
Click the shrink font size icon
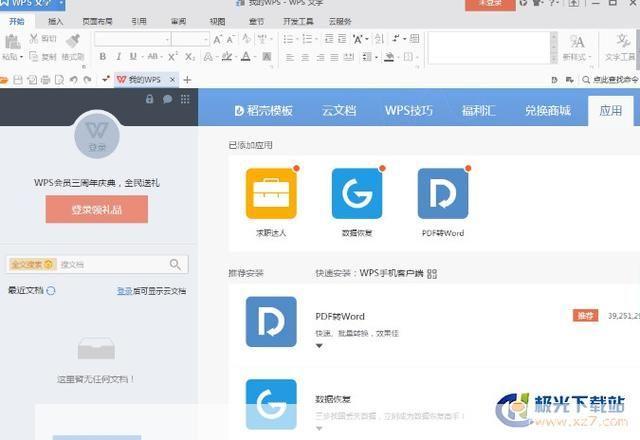[x=230, y=39]
